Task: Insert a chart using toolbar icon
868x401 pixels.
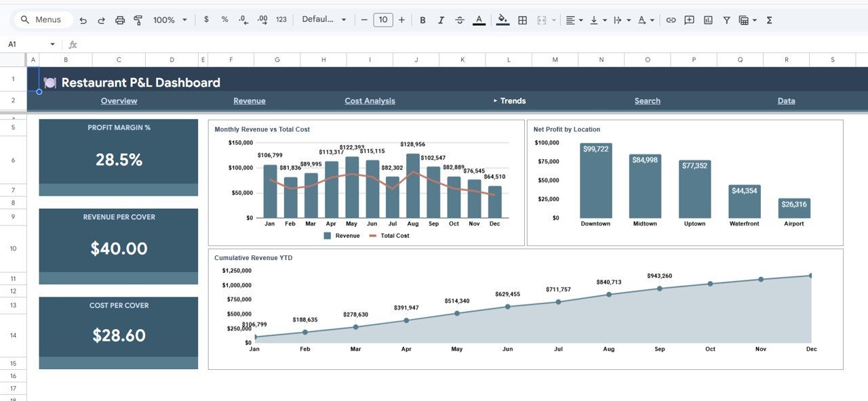Action: 708,20
